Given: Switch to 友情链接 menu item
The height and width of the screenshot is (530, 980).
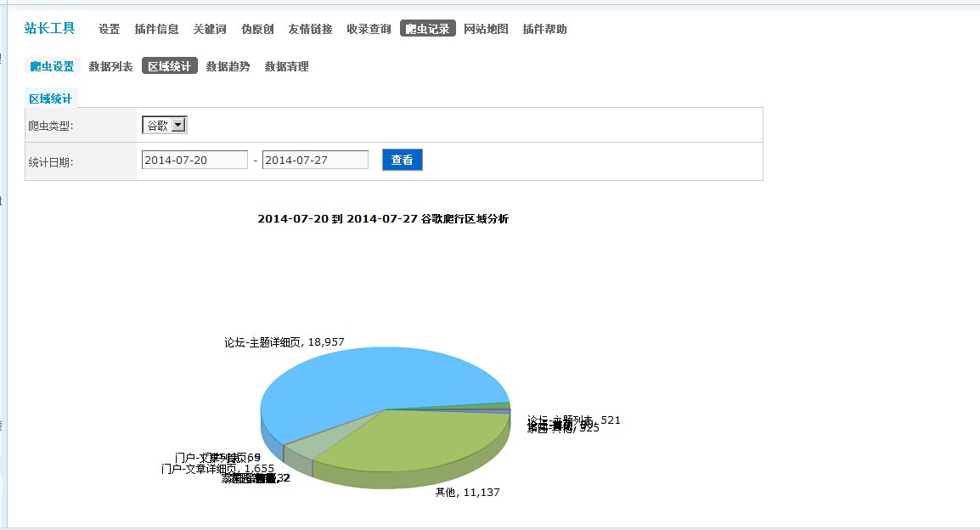Looking at the screenshot, I should pos(310,29).
